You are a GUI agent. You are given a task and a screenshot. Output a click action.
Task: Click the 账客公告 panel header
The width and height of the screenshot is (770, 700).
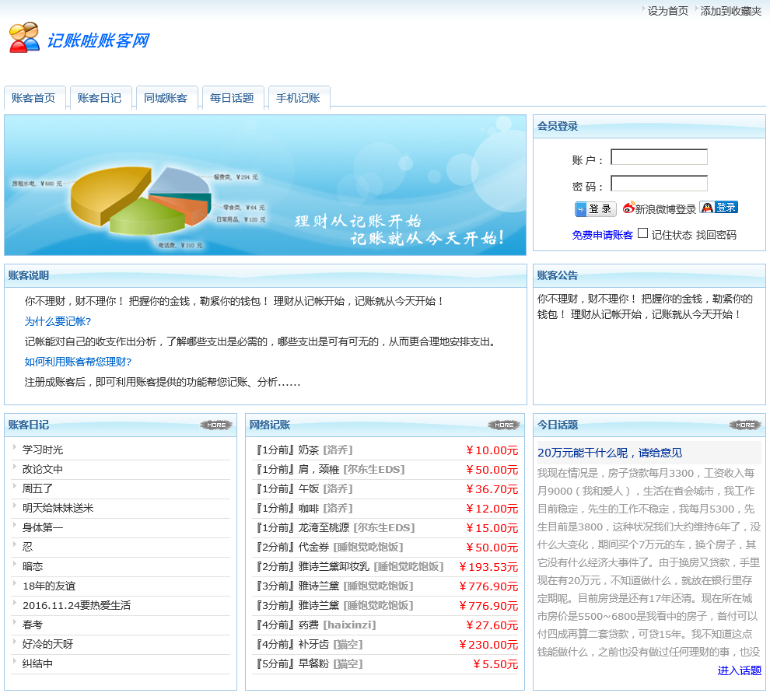[649, 275]
